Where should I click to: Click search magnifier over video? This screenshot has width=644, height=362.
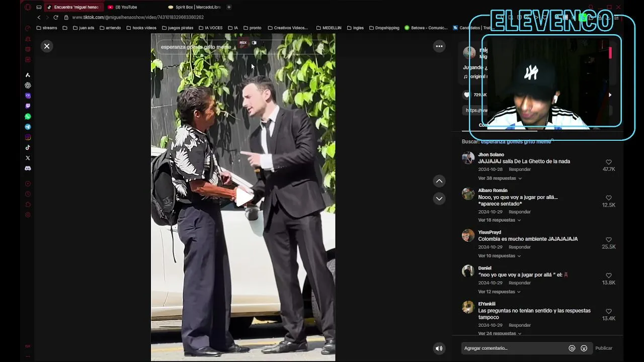320,47
